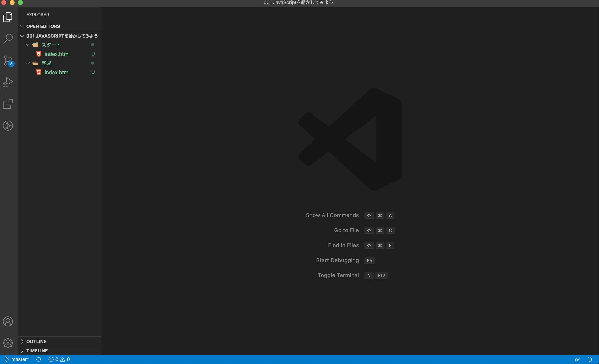This screenshot has height=364, width=599.
Task: Click folder icon next to 完成
Action: [35, 63]
